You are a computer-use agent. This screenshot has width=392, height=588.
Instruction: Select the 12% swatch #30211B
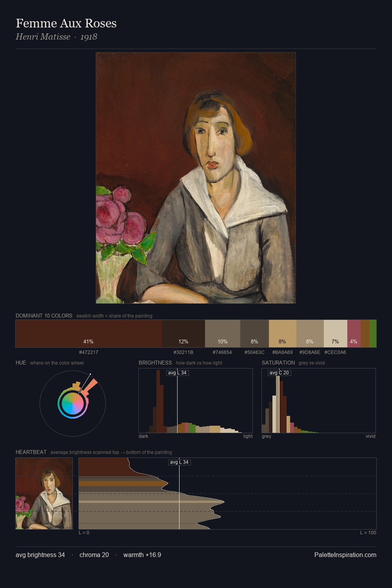click(x=183, y=334)
